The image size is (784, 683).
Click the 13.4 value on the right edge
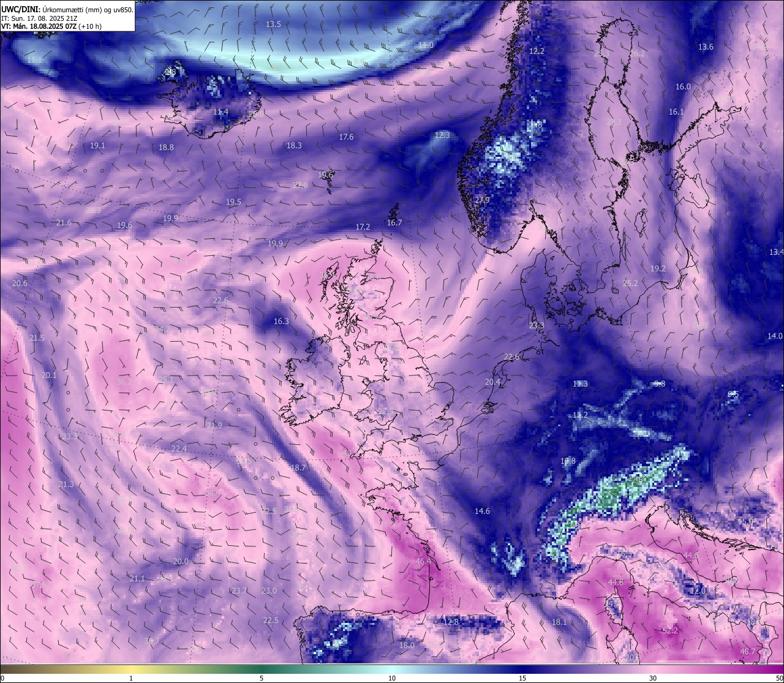tap(776, 252)
